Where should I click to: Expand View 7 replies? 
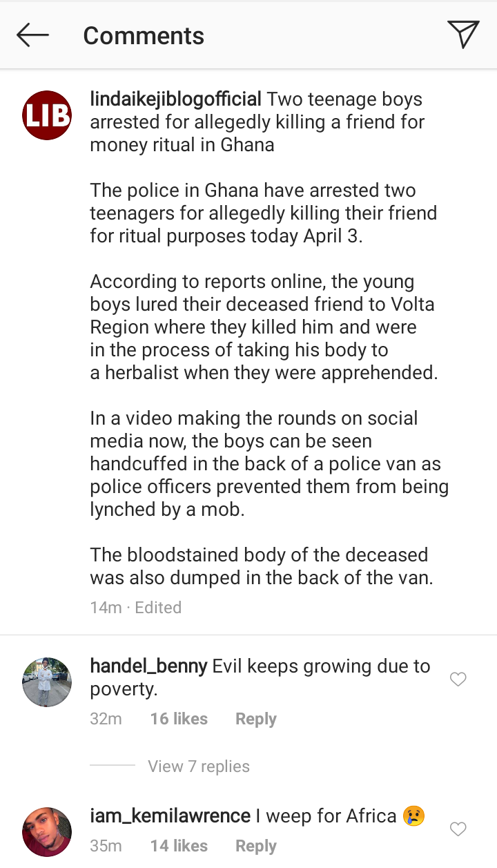click(x=199, y=766)
